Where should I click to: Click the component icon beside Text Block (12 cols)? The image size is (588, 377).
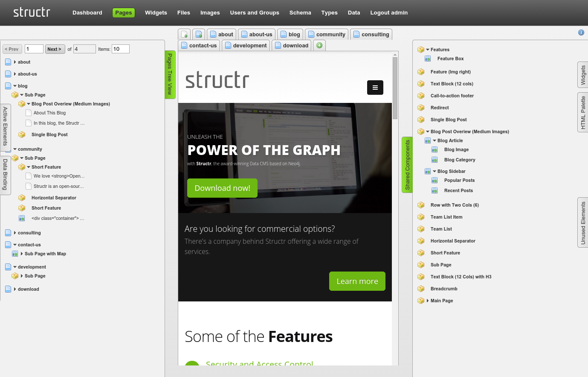click(421, 84)
